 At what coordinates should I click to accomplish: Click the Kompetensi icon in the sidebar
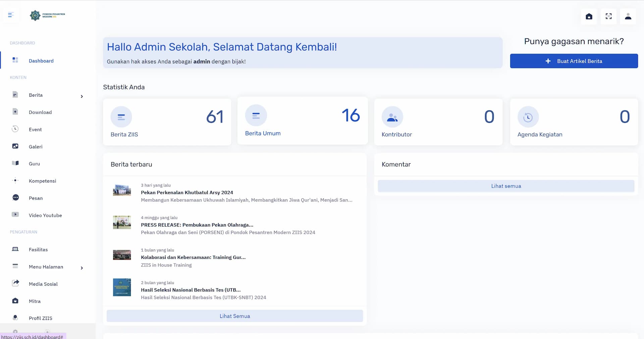pyautogui.click(x=15, y=180)
